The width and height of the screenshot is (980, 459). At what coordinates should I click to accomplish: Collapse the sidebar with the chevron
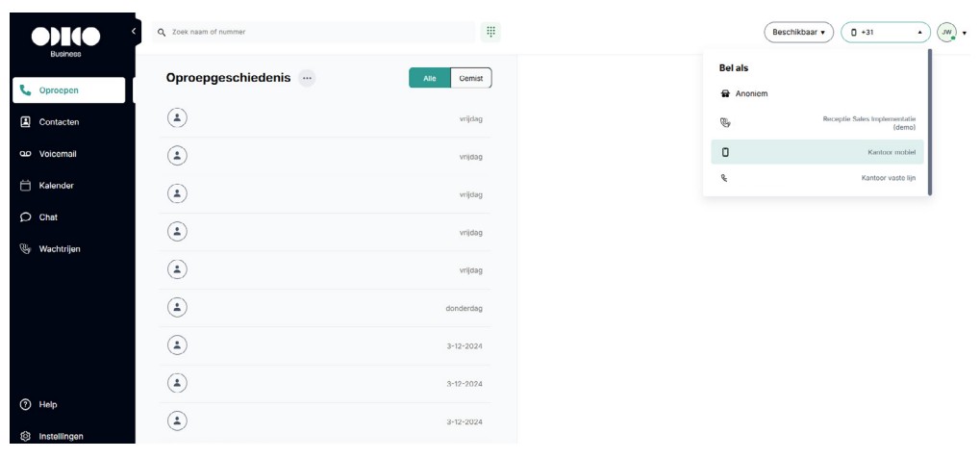coord(133,31)
